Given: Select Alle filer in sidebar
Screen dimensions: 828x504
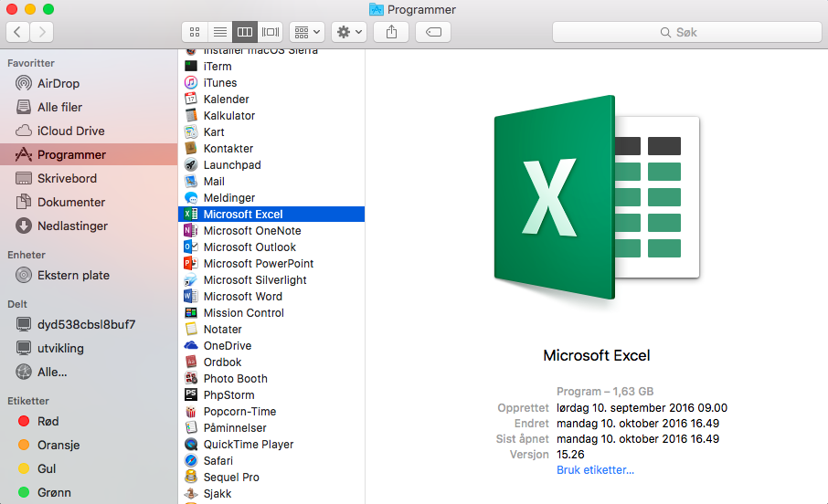Looking at the screenshot, I should pyautogui.click(x=89, y=107).
